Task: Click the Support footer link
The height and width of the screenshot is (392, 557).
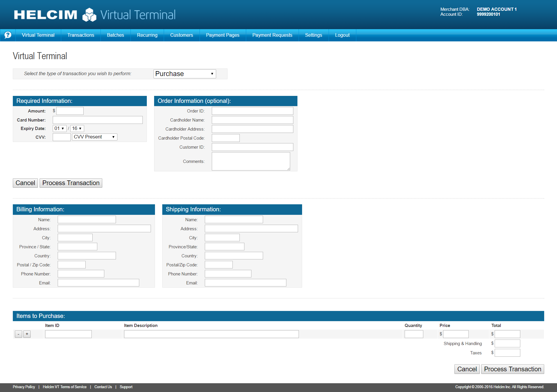Action: point(126,387)
